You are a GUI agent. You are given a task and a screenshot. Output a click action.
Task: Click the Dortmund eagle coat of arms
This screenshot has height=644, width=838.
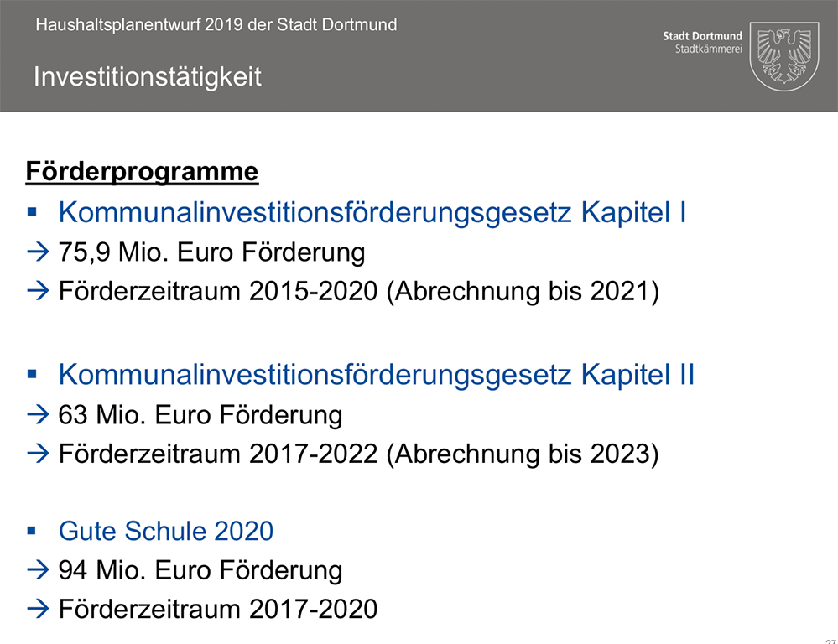[x=784, y=55]
